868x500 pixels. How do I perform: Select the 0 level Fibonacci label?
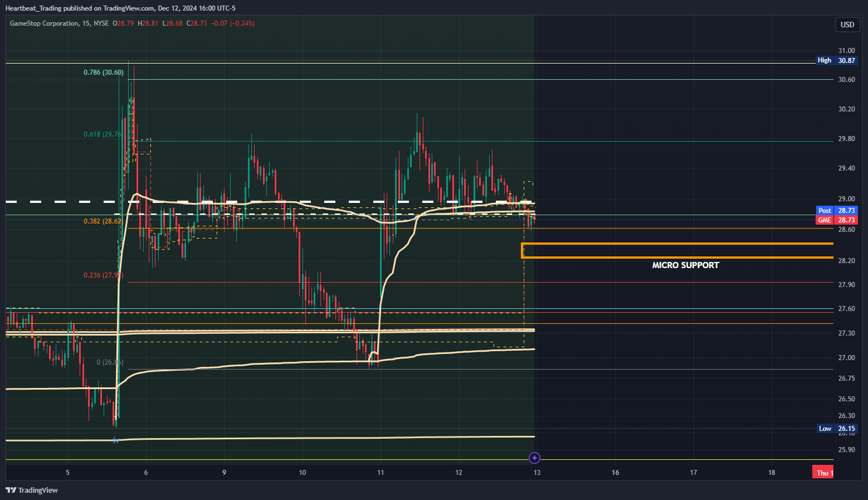(110, 362)
